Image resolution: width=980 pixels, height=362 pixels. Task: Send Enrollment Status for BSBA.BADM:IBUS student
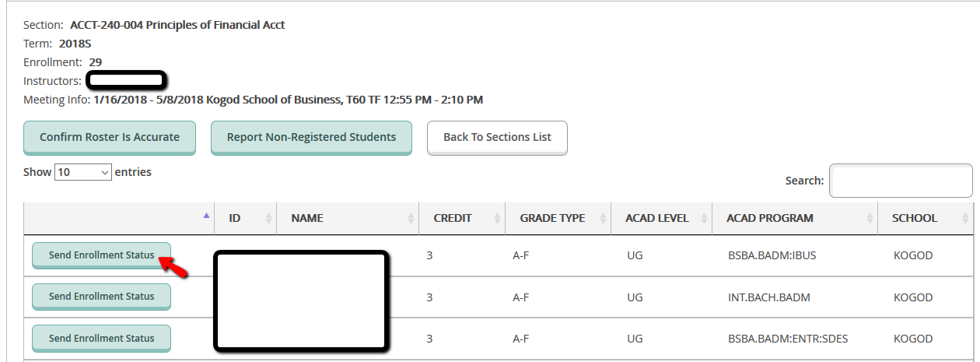101,255
